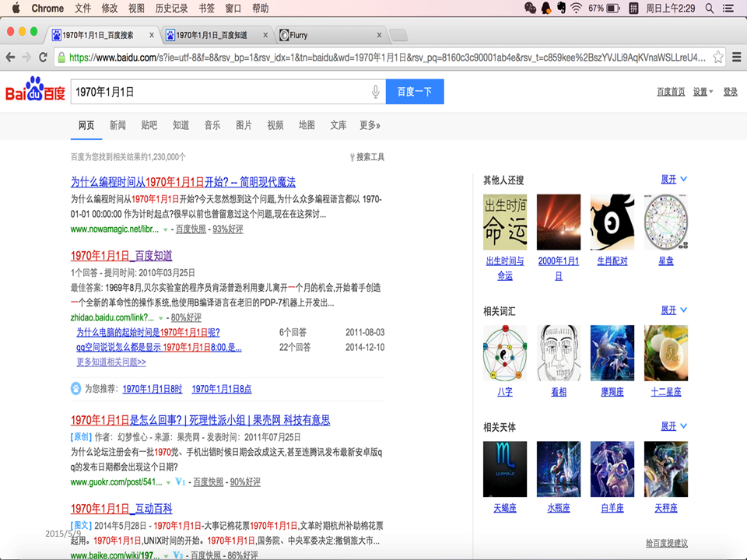The height and width of the screenshot is (560, 747).
Task: Switch to the 知道 search tab
Action: [181, 125]
